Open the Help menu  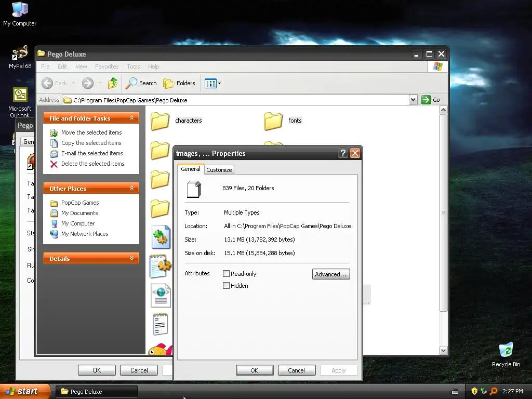(x=153, y=66)
